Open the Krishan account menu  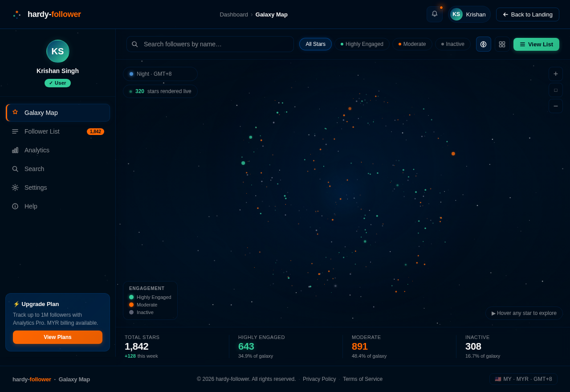pyautogui.click(x=469, y=14)
